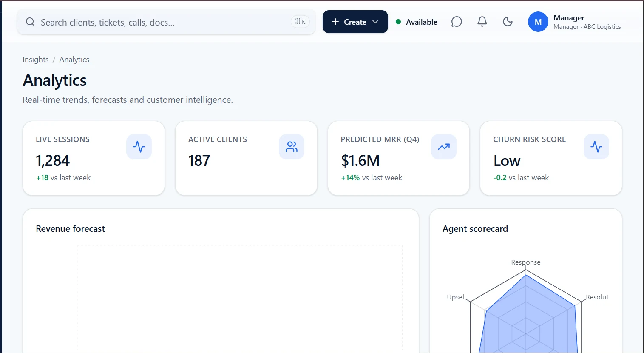Viewport: 644px width, 353px height.
Task: Expand the Create chevron arrow
Action: [x=375, y=22]
